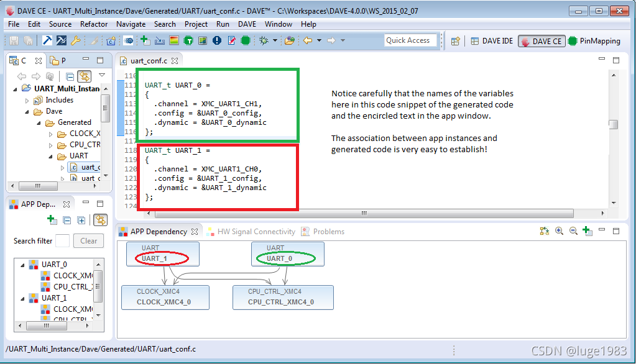The image size is (636, 364).
Task: Expand the CLOCK_X folder node
Action: pyautogui.click(x=51, y=134)
